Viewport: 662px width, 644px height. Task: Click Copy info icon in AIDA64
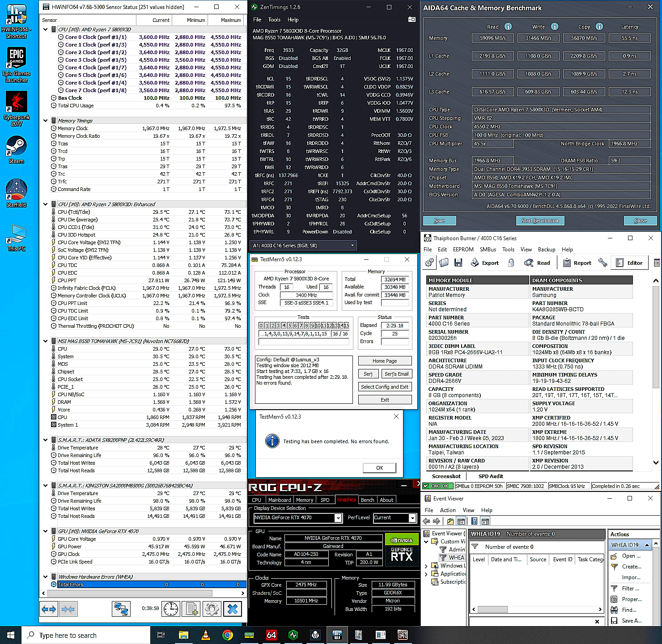tap(599, 26)
